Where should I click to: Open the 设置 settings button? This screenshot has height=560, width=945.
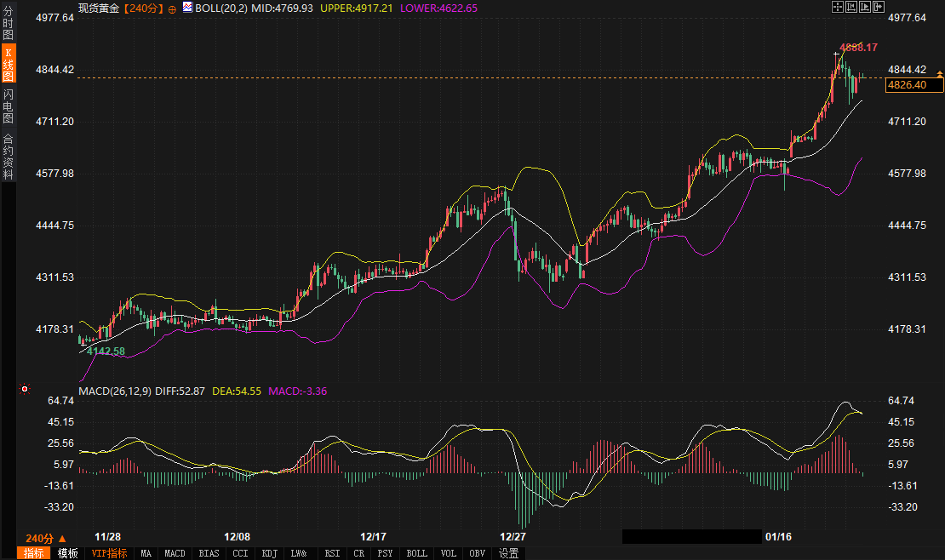(x=508, y=553)
